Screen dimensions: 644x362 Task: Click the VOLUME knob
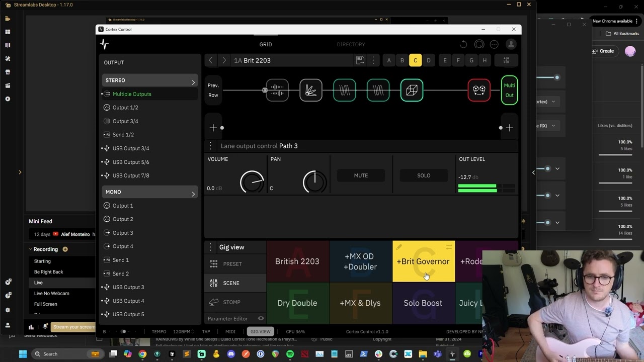click(252, 182)
